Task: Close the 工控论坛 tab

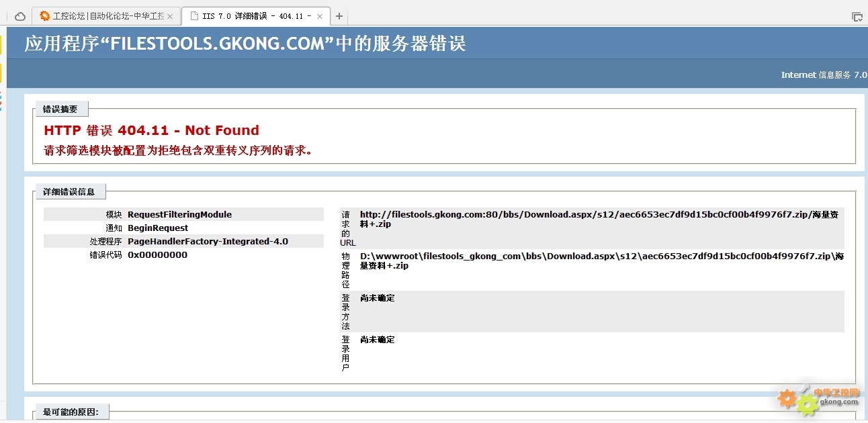Action: click(x=170, y=16)
